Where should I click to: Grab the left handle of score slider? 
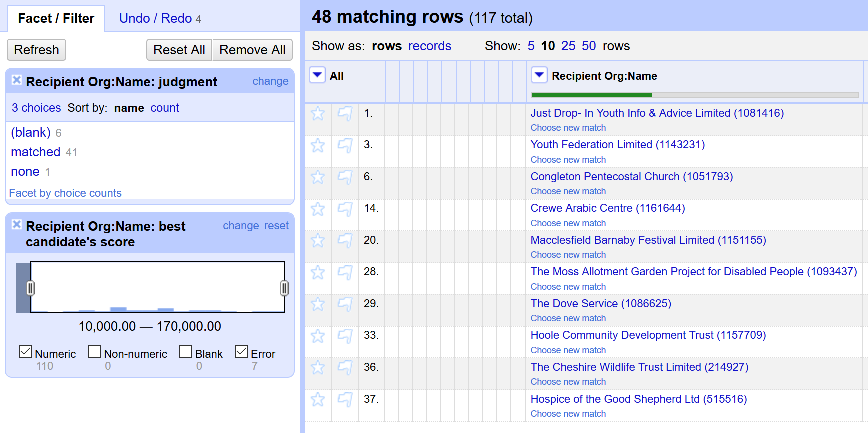point(30,288)
